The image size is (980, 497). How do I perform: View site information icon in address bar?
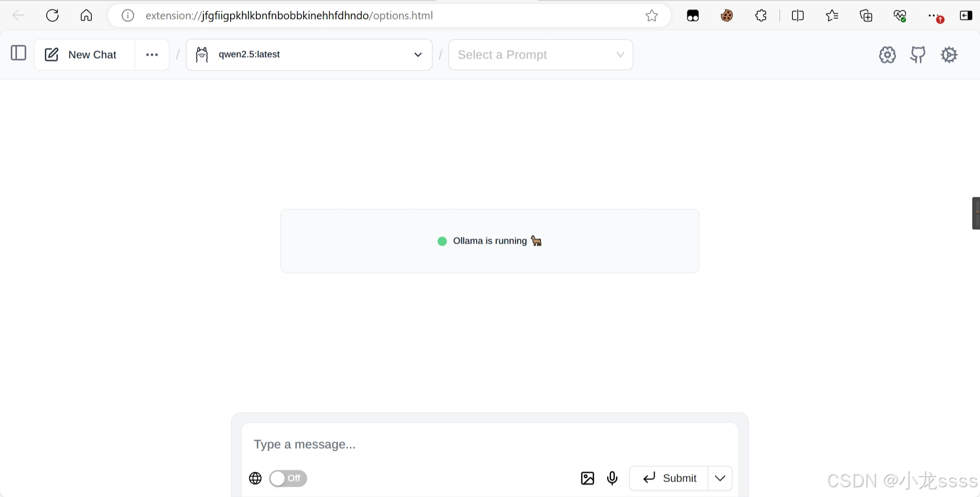pos(128,16)
